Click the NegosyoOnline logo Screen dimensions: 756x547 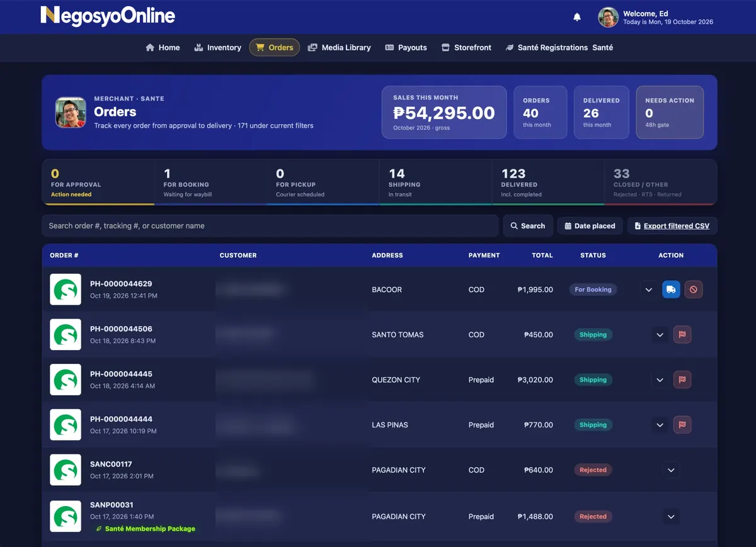tap(108, 16)
